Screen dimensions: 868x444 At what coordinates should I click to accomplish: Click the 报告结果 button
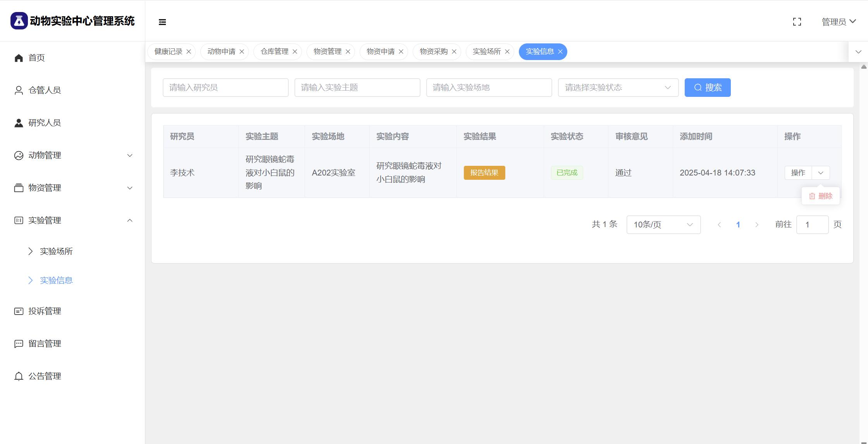484,173
